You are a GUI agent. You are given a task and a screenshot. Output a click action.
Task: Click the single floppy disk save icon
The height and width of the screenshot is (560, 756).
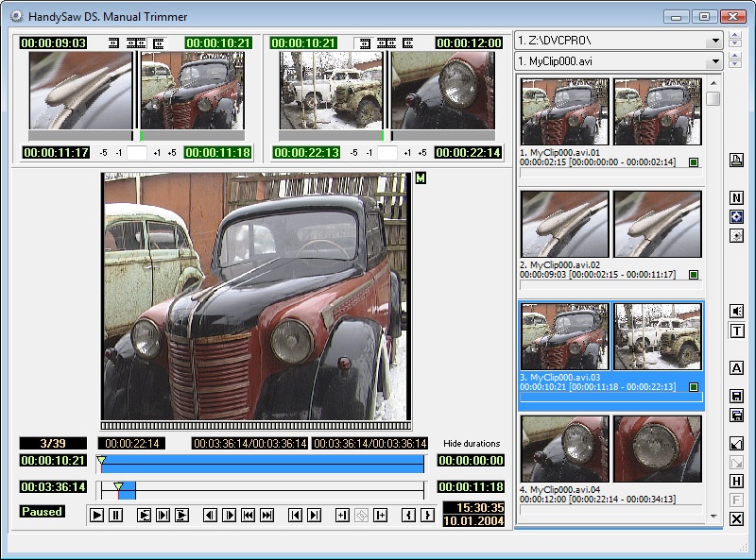pos(736,396)
